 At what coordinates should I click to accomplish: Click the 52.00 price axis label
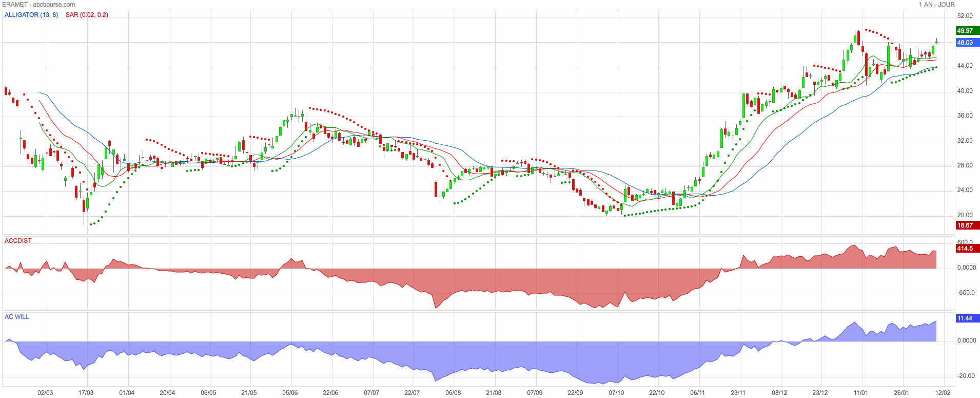click(x=965, y=16)
